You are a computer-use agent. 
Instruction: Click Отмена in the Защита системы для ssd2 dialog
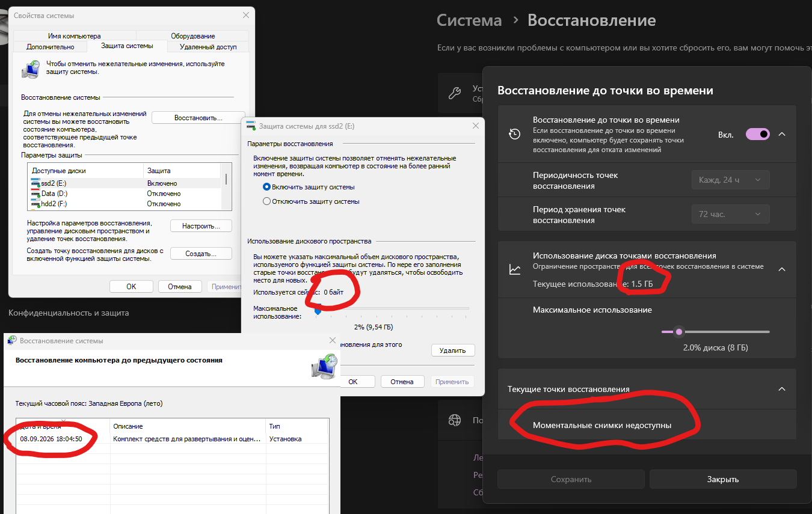[402, 382]
